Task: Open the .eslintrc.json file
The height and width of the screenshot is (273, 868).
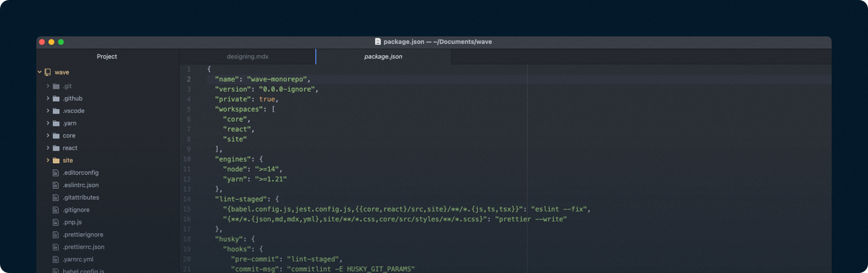Action: tap(80, 185)
